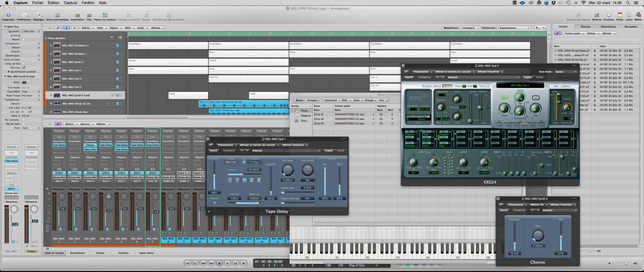Mute the WSL-NW2 SynthBass 3 track
This screenshot has height=272, width=644.
[x=117, y=45]
